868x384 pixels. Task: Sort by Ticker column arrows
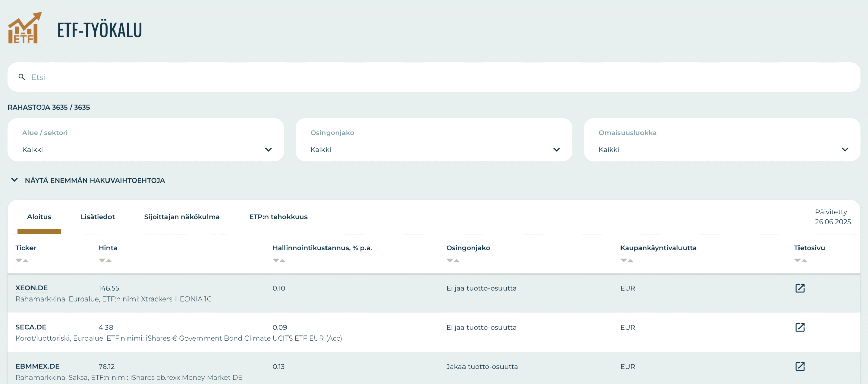point(22,261)
